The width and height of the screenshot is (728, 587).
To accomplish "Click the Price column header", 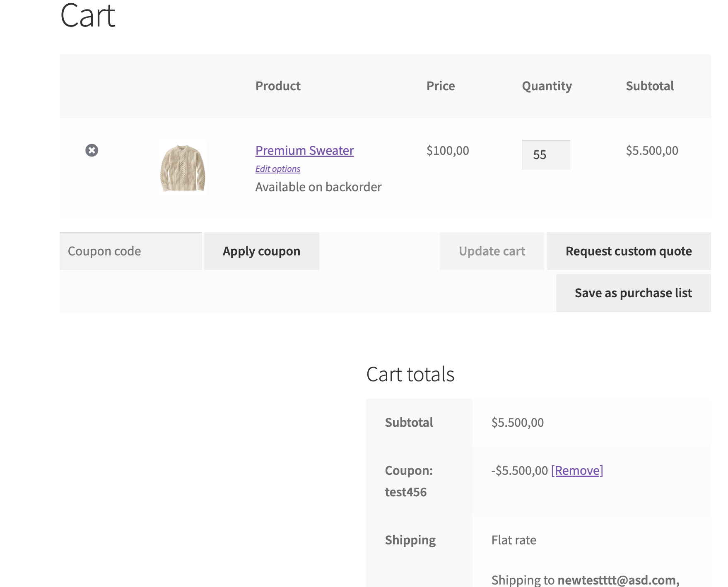I will click(441, 86).
